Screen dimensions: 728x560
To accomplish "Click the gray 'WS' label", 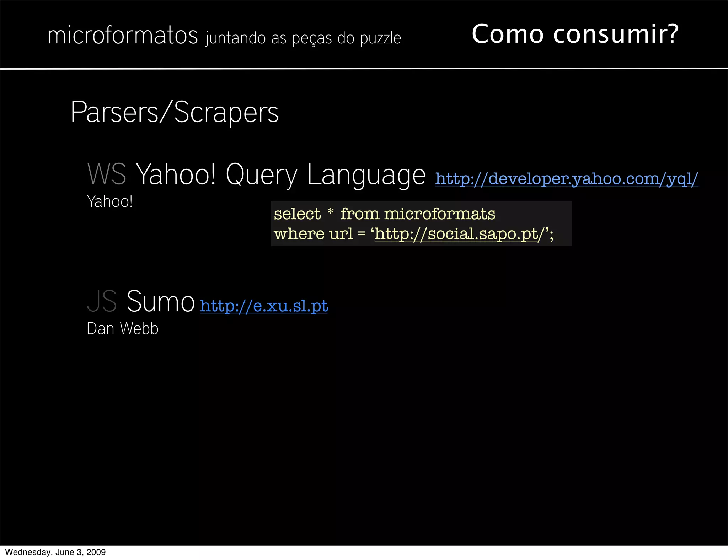I will point(107,174).
